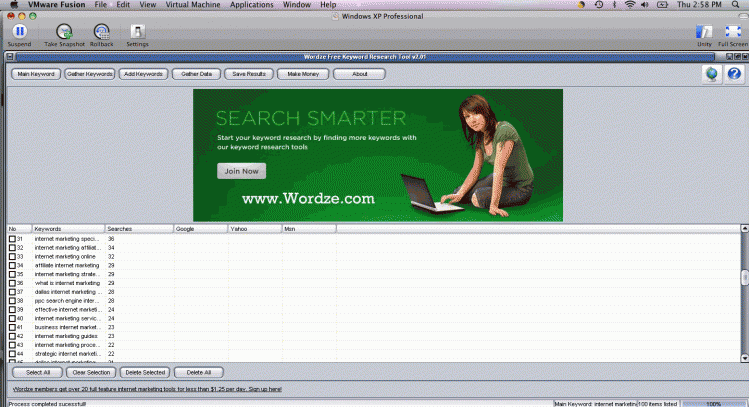Sort by the Keywords column header
This screenshot has width=749, height=407.
point(68,229)
